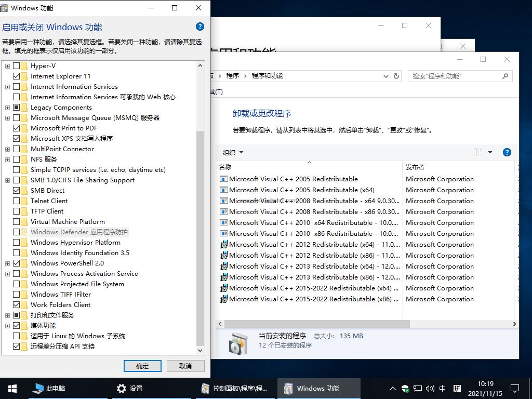Click the folder icon beside Telnet Client
The width and height of the screenshot is (532, 399).
point(24,201)
